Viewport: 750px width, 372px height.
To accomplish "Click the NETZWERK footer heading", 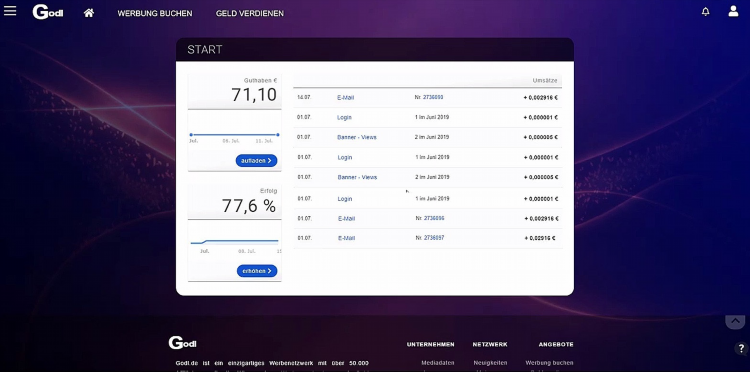I will [x=490, y=344].
